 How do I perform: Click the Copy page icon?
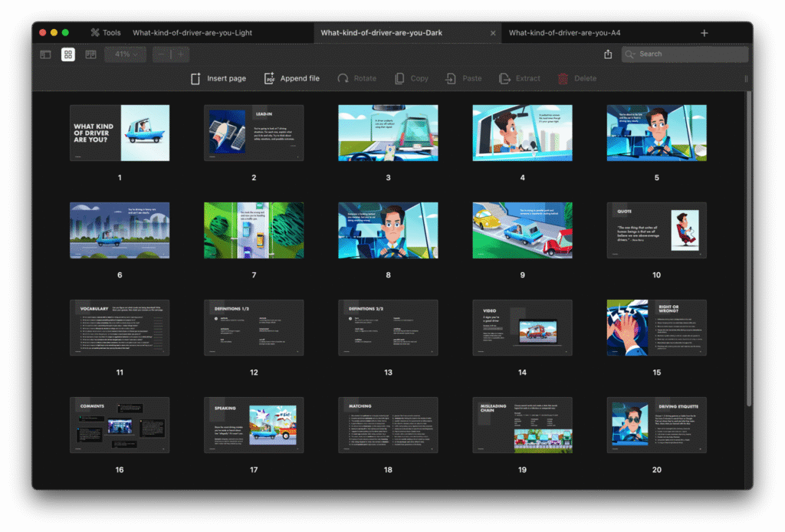point(412,78)
